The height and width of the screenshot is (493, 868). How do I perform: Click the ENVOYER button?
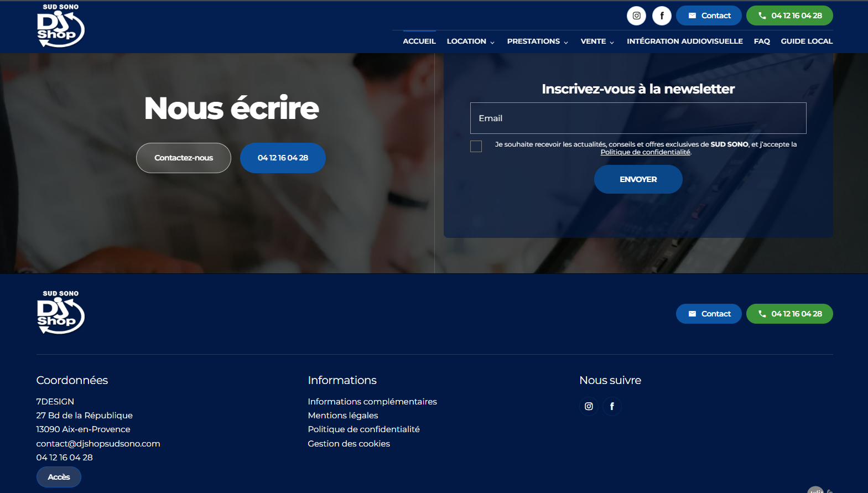[638, 179]
